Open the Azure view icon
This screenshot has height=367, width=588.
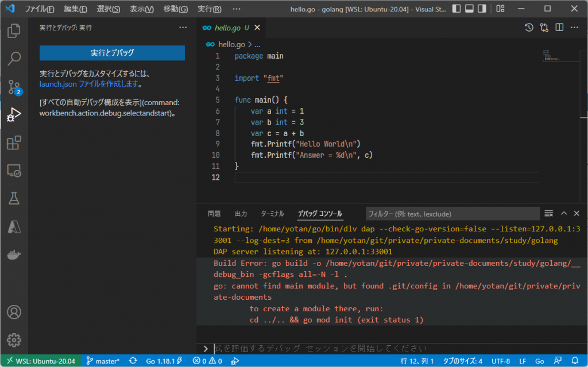[14, 227]
